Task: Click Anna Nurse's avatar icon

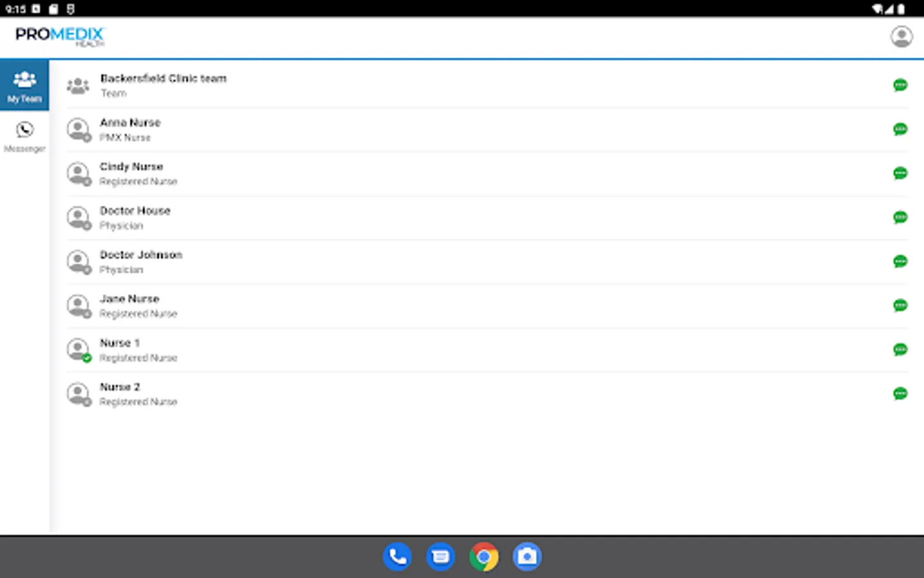Action: (x=79, y=130)
